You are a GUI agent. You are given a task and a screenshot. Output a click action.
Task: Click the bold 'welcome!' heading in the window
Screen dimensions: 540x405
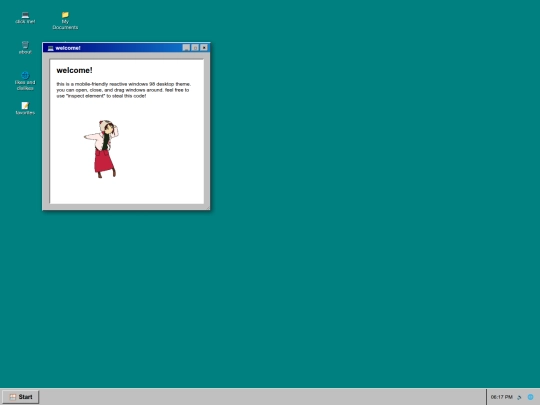pos(74,70)
